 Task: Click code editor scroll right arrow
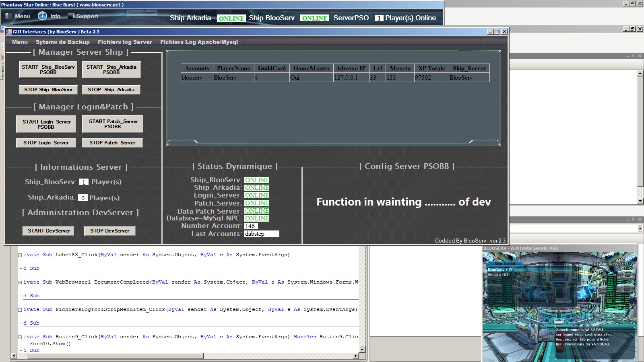pos(355,356)
